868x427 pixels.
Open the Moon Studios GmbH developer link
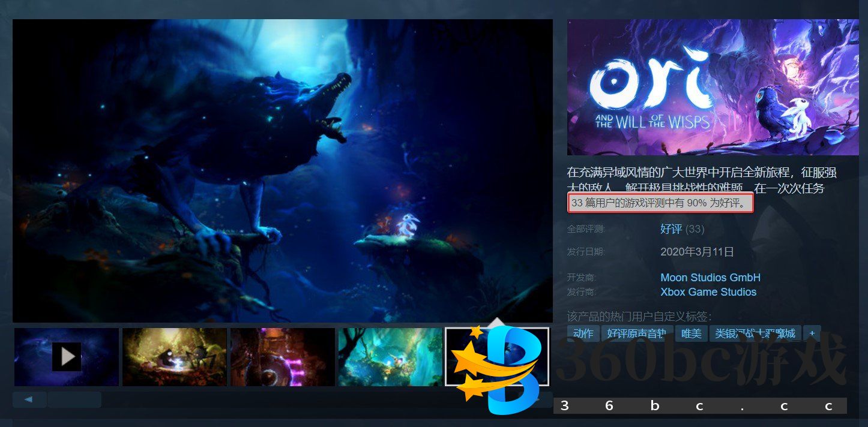click(x=710, y=278)
